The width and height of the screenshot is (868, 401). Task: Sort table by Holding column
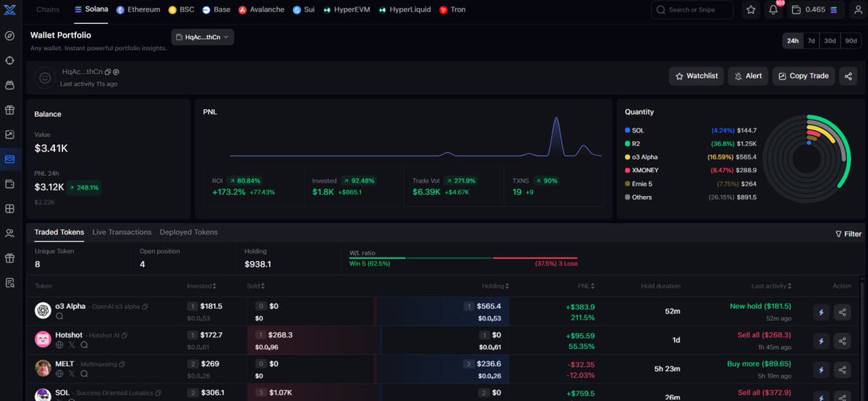(x=495, y=286)
